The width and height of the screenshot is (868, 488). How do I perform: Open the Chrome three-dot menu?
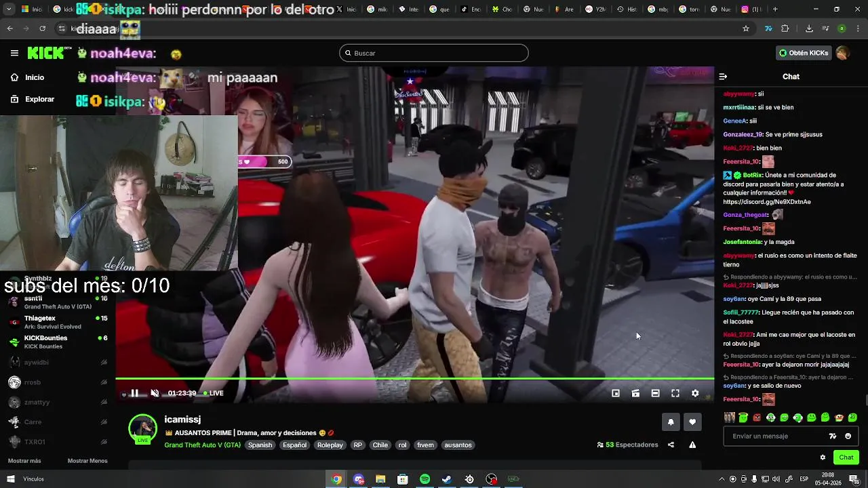pyautogui.click(x=858, y=28)
